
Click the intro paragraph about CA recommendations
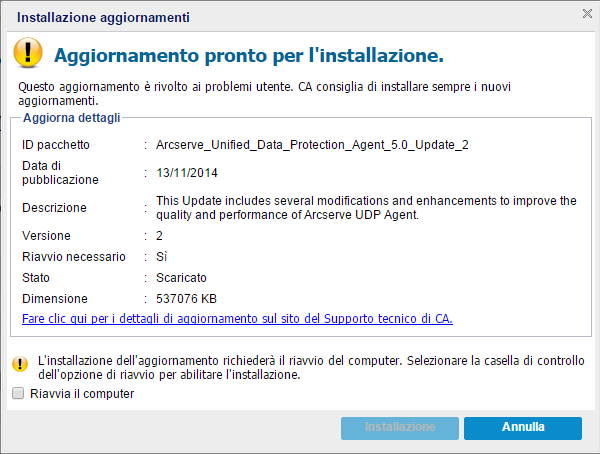[x=298, y=94]
